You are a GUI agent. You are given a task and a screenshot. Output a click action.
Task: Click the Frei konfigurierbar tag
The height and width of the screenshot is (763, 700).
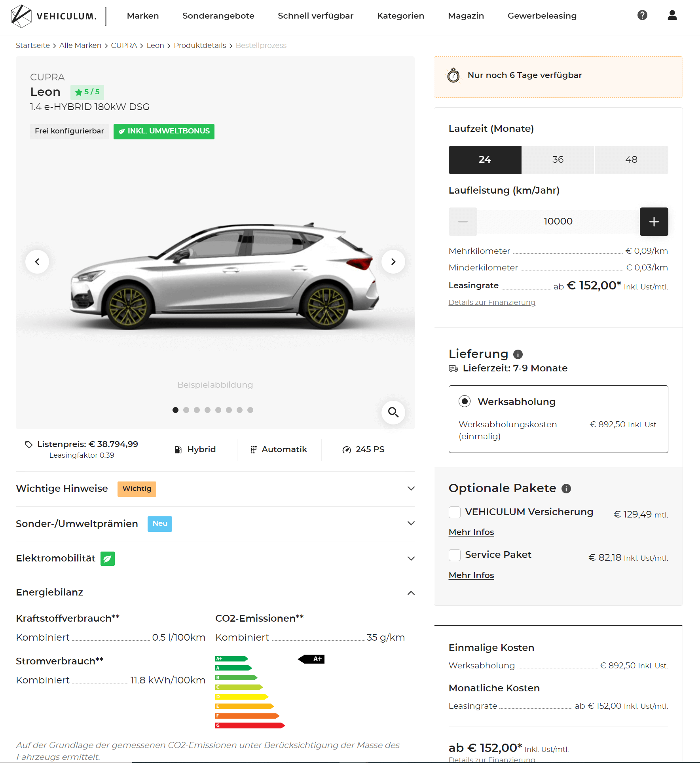click(69, 131)
